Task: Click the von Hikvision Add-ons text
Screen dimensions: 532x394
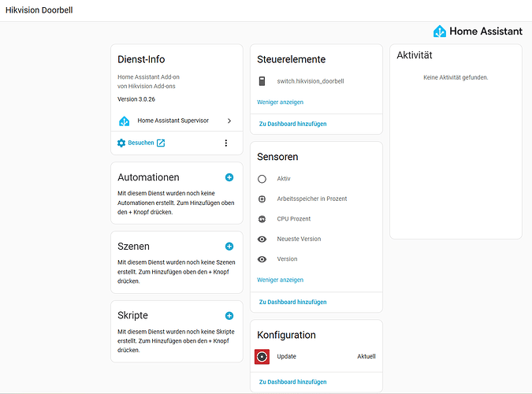Action: point(147,86)
